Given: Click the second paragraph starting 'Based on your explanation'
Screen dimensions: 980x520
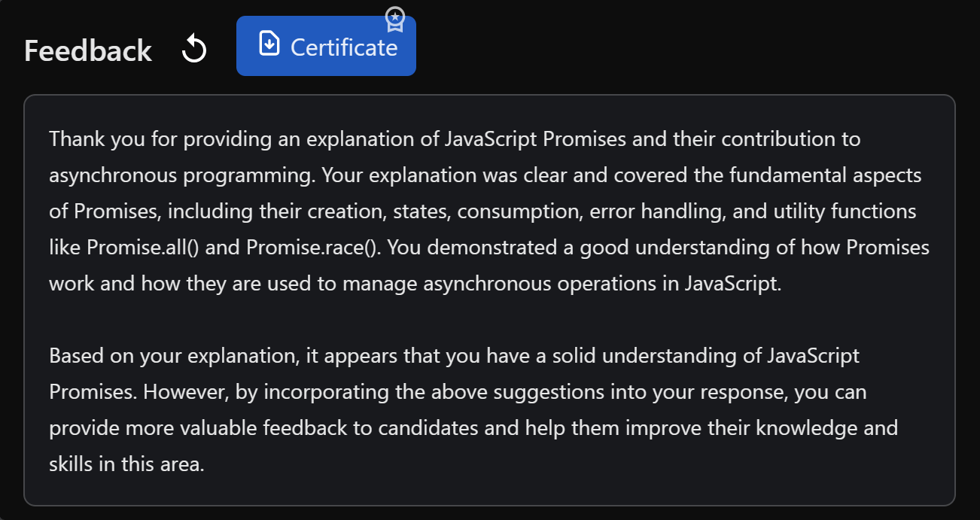Looking at the screenshot, I should pos(473,410).
